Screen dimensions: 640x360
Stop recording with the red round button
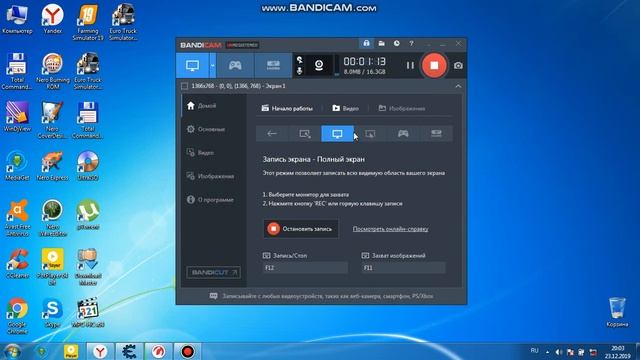(434, 65)
